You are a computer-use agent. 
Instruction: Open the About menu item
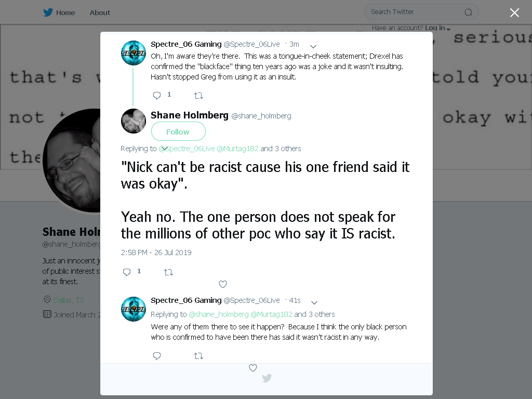(100, 13)
